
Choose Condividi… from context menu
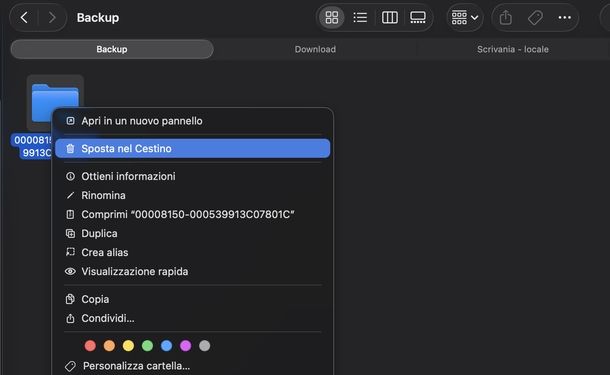tap(193, 318)
